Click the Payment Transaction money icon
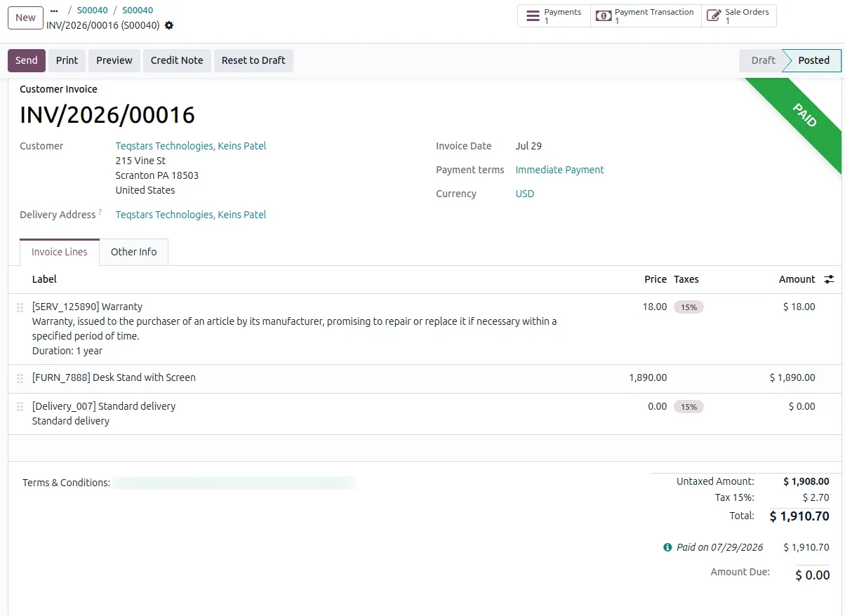 (x=604, y=16)
